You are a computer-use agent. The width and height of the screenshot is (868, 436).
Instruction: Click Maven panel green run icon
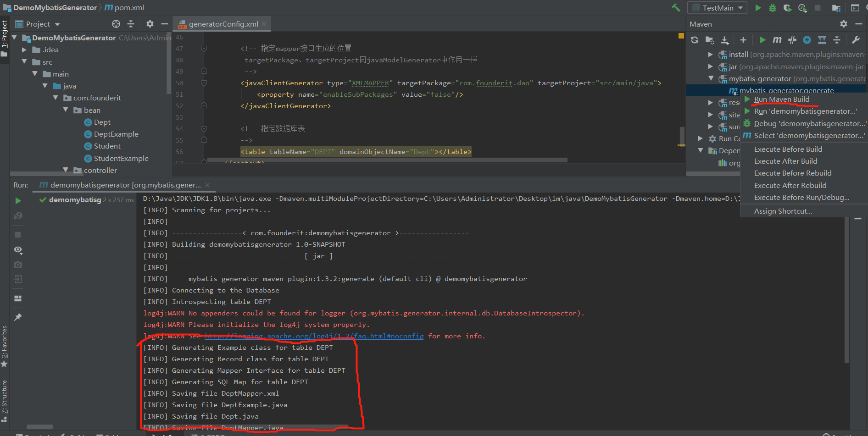coord(762,40)
